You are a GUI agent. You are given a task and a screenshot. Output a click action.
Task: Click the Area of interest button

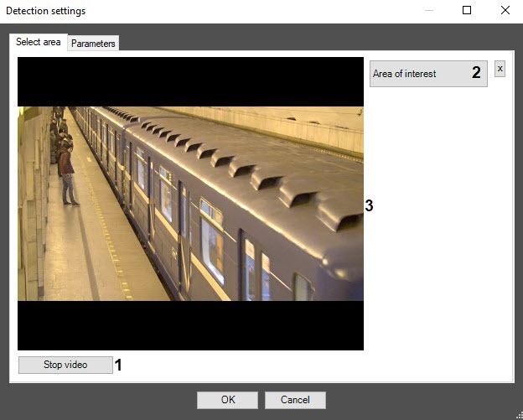(417, 74)
